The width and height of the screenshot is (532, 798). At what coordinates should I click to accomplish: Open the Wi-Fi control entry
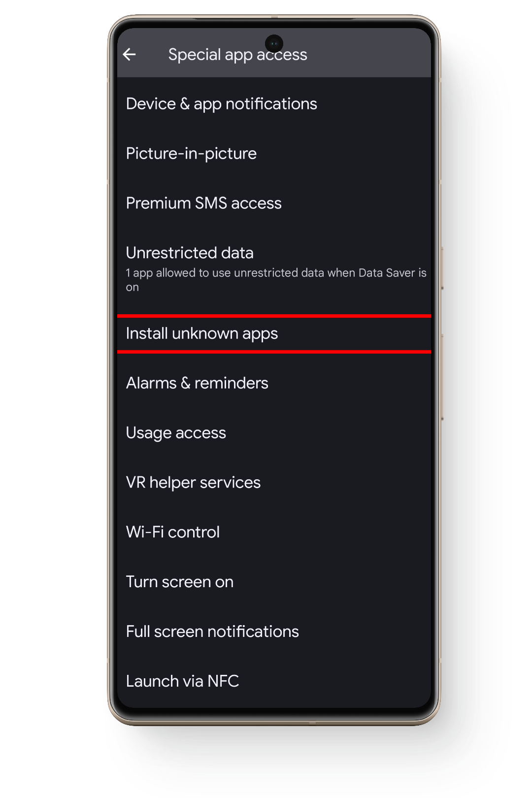click(172, 532)
